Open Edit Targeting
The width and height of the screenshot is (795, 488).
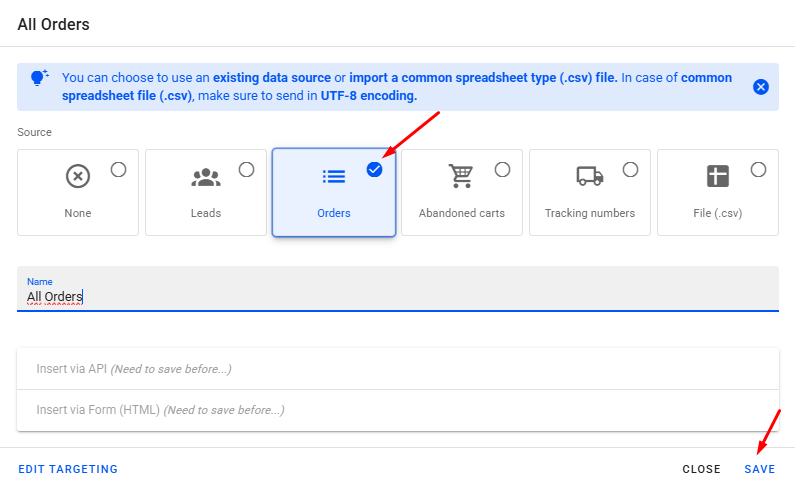click(68, 469)
